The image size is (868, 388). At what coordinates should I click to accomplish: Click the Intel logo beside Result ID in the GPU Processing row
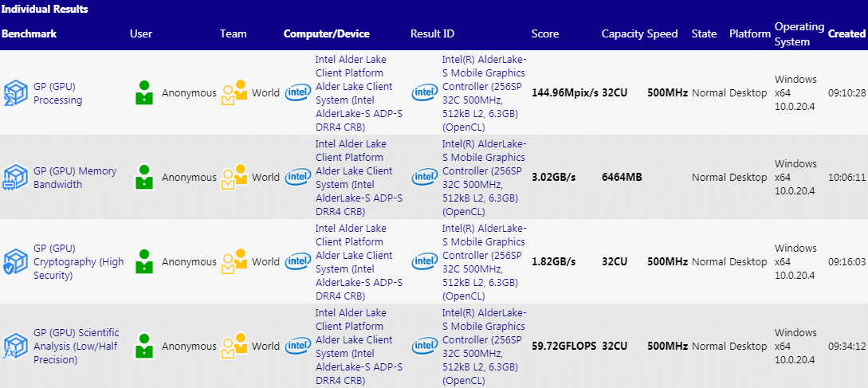coord(425,93)
